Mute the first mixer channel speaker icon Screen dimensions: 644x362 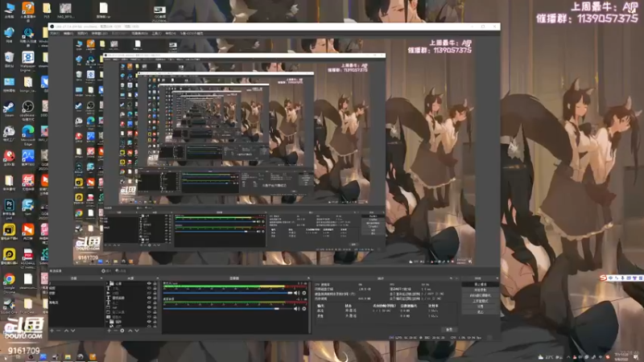[x=296, y=293]
